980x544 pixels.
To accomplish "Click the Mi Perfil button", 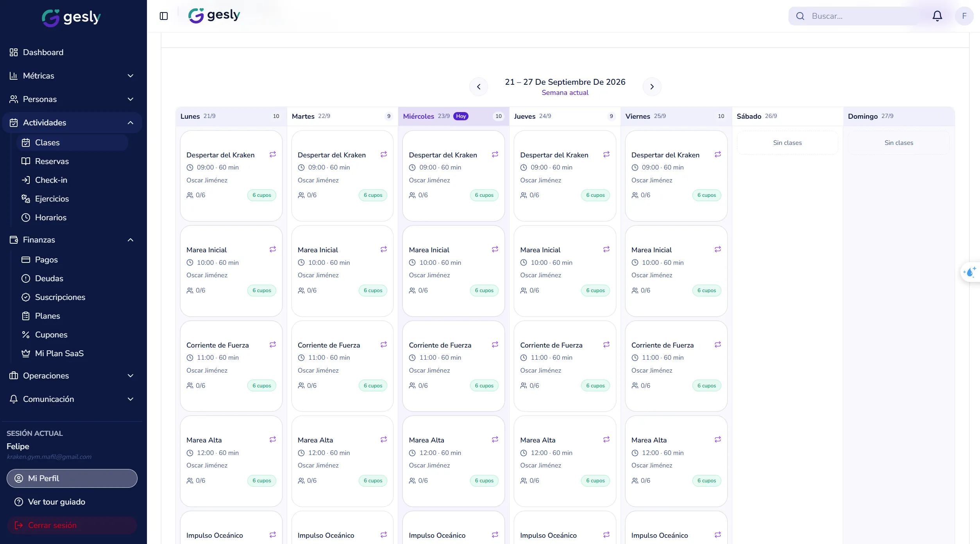I will coord(72,478).
